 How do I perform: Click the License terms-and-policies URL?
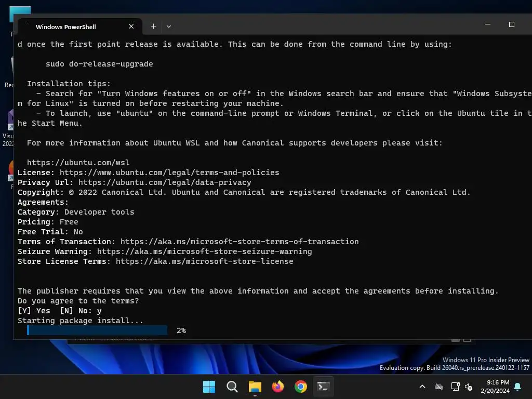(x=169, y=172)
